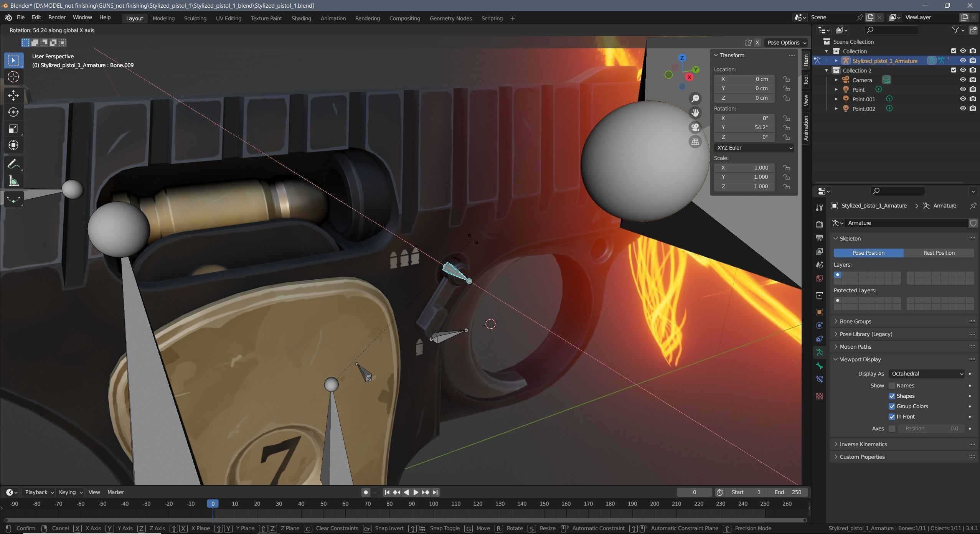980x534 pixels.
Task: Hide Point.001 light in viewport
Action: [x=963, y=99]
